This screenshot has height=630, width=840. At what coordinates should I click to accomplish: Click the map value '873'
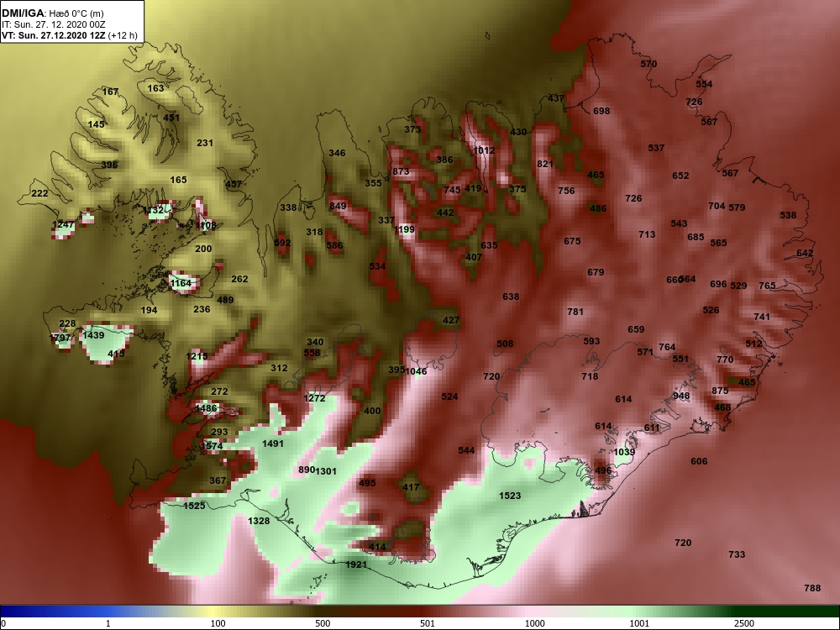[401, 171]
